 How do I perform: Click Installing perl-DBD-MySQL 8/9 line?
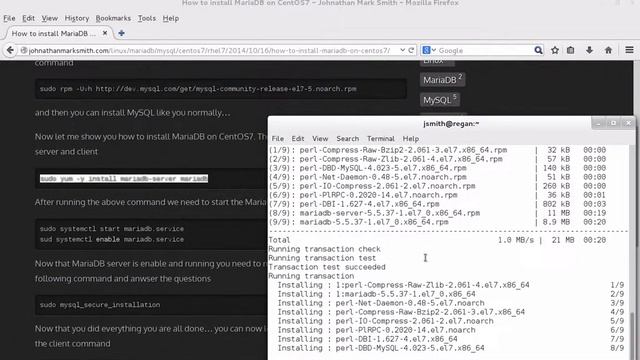click(x=451, y=348)
